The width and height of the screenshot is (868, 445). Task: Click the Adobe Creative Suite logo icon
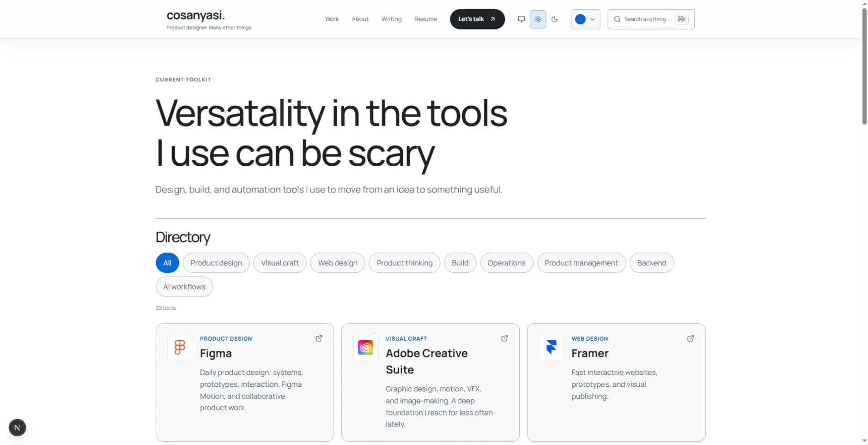tap(365, 347)
